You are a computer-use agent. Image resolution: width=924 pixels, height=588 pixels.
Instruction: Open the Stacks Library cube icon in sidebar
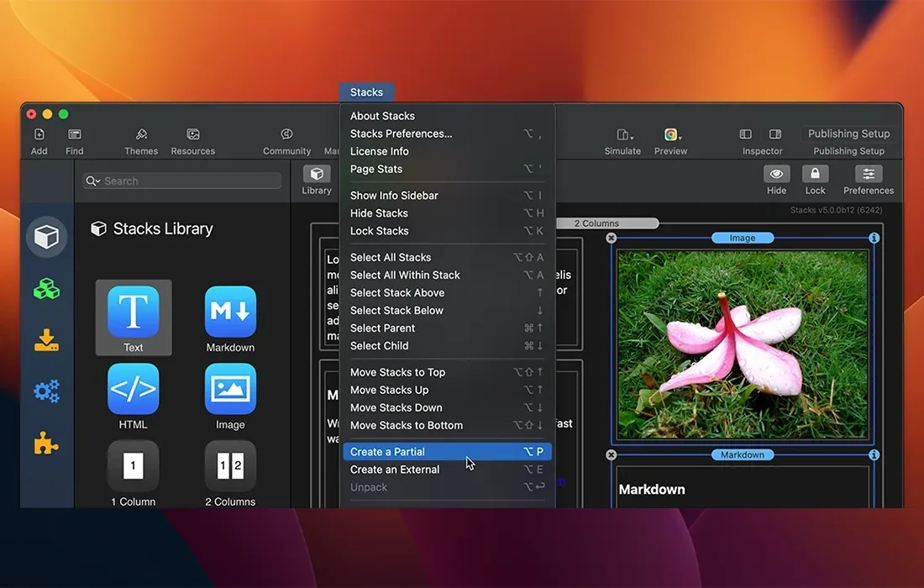click(x=45, y=236)
